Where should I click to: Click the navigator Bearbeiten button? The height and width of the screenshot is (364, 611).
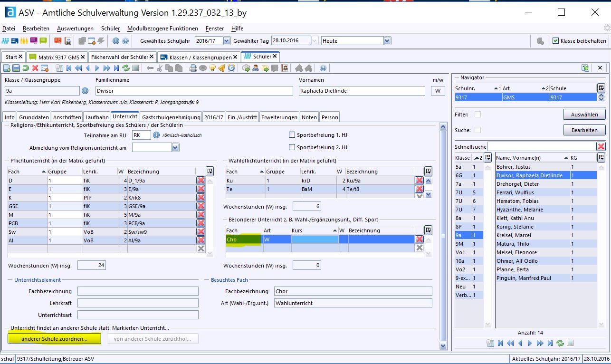(584, 130)
